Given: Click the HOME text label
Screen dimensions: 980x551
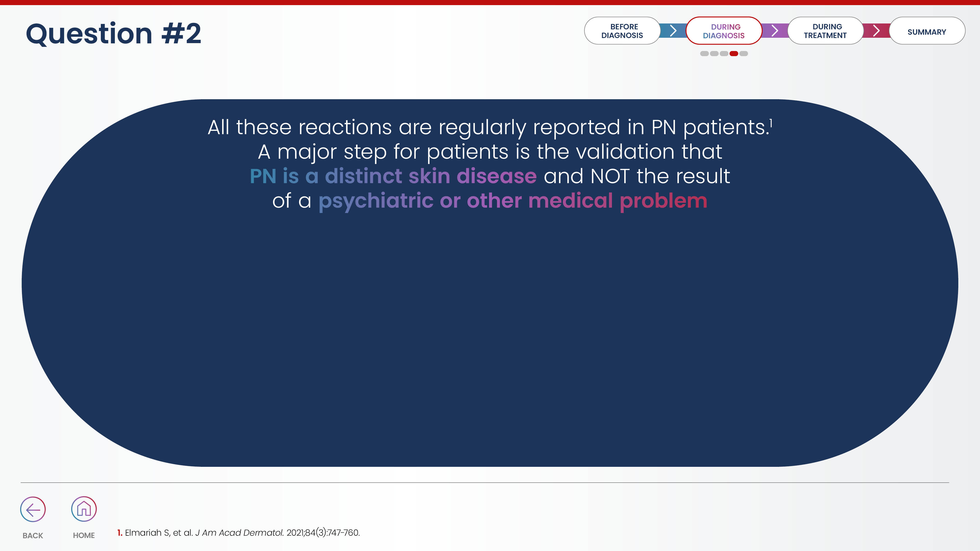Looking at the screenshot, I should click(x=84, y=535).
